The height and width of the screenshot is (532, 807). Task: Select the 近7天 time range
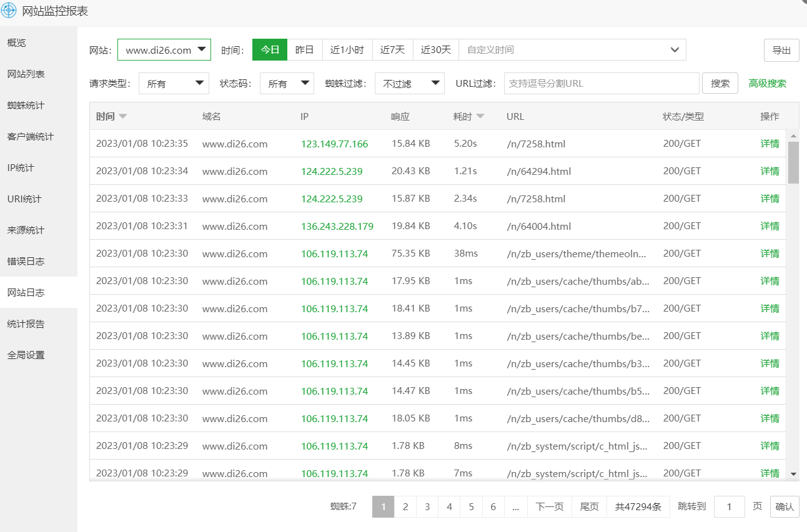click(392, 50)
